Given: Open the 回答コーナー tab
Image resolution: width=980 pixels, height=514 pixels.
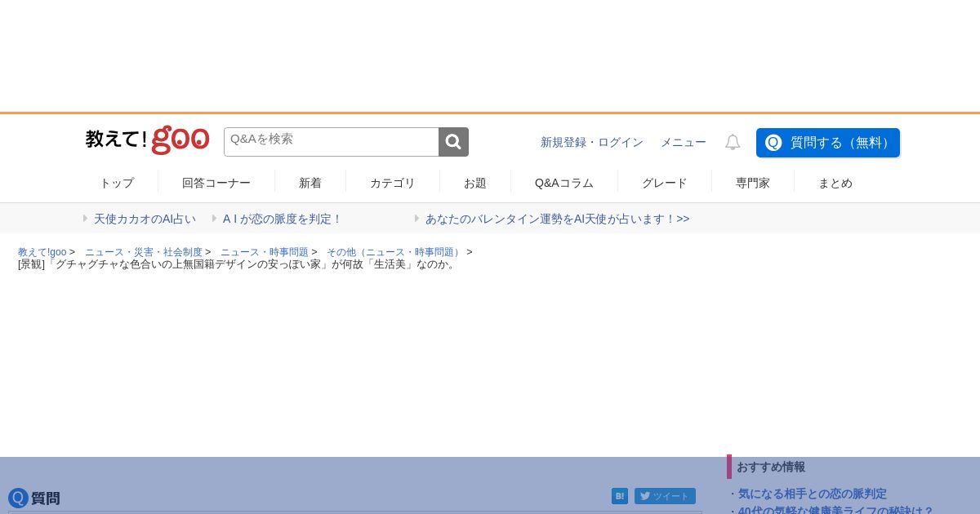Looking at the screenshot, I should coord(216,183).
